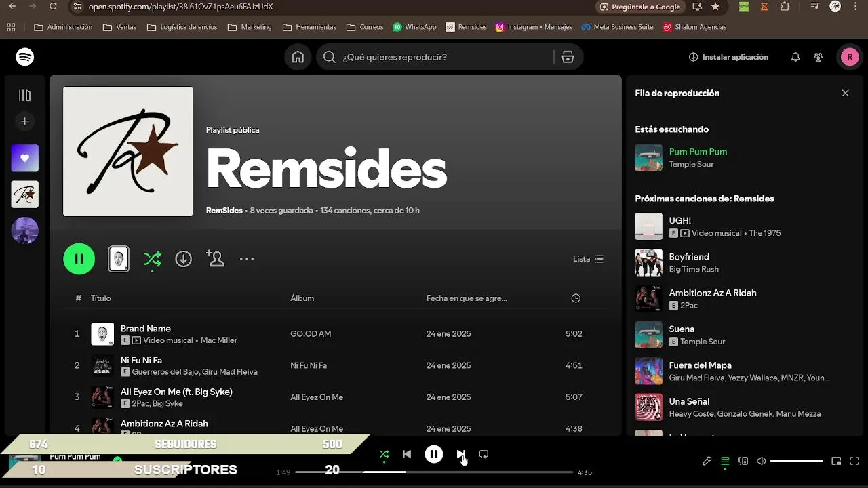The image size is (868, 488).
Task: Seek in the song progress bar
Action: click(434, 472)
